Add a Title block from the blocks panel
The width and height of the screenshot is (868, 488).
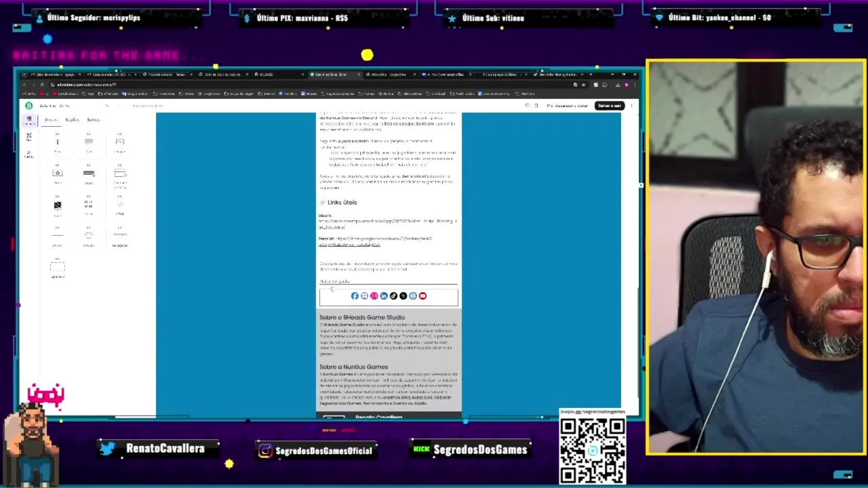(x=58, y=144)
